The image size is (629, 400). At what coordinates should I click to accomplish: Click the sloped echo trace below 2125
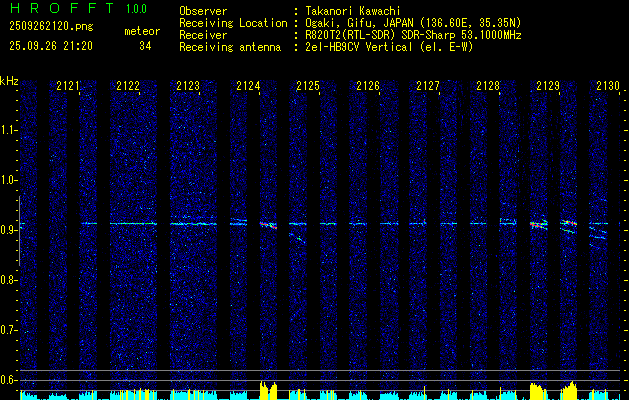click(x=298, y=238)
